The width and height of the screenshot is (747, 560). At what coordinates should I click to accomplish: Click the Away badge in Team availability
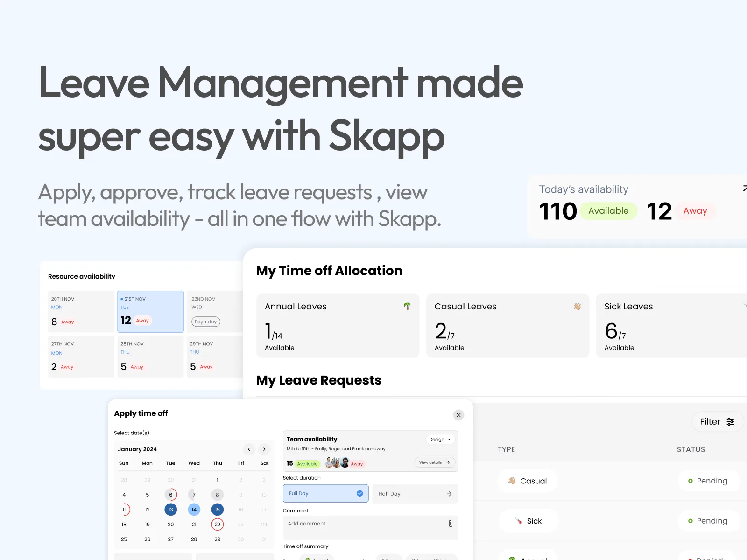(357, 464)
